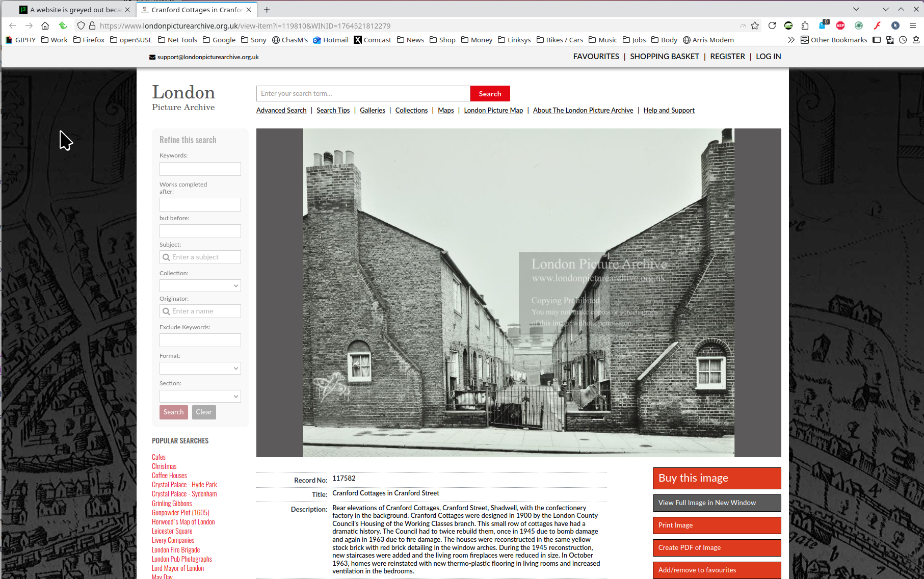Click Print Image button
The height and width of the screenshot is (579, 924).
pos(717,525)
